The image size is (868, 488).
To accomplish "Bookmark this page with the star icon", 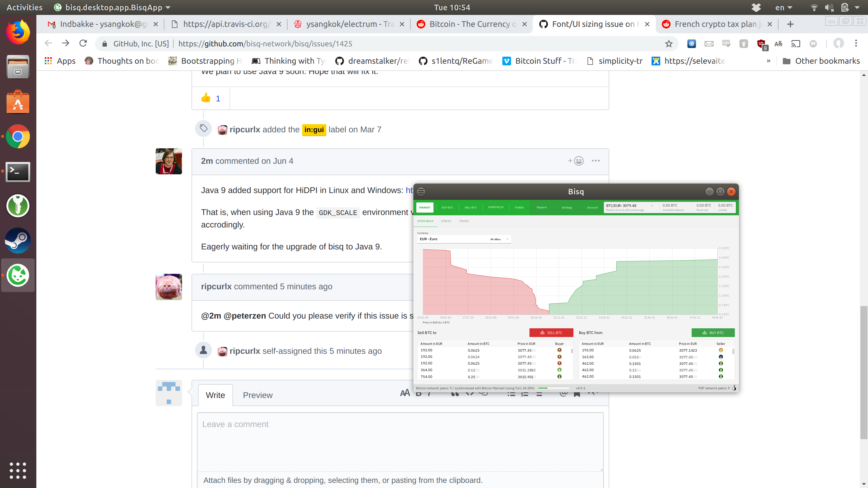I will (x=669, y=43).
